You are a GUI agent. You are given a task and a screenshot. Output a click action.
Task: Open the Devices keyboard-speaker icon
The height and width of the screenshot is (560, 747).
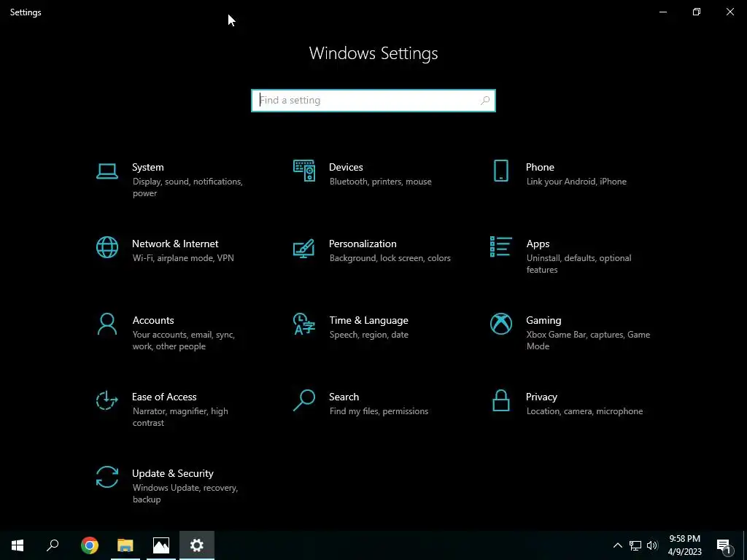(x=304, y=171)
